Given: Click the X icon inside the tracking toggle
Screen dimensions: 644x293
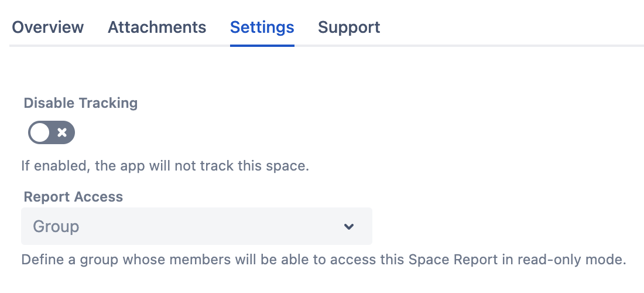Looking at the screenshot, I should tap(62, 133).
